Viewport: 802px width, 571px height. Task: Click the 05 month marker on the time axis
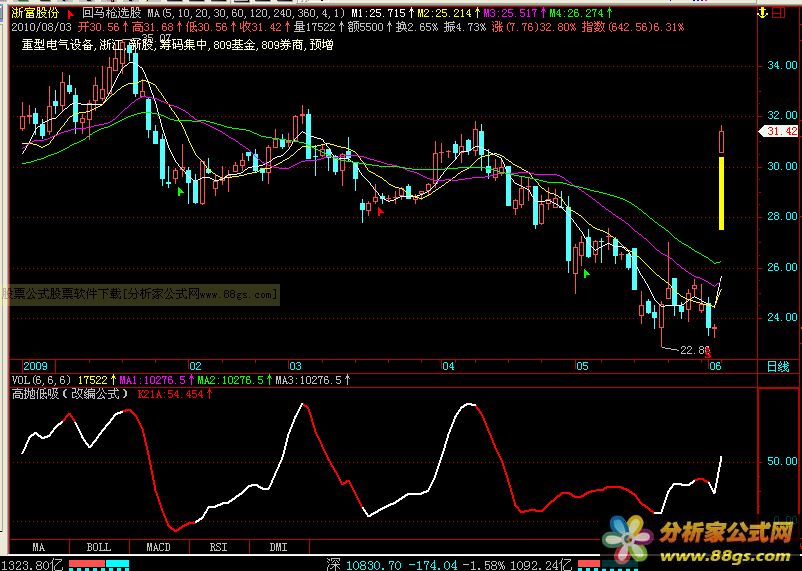[x=582, y=366]
